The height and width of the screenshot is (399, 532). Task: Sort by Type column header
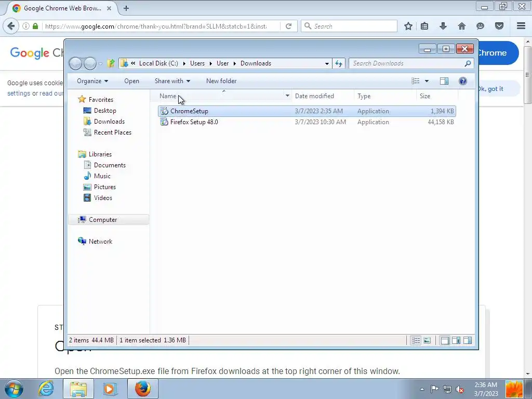[x=364, y=96]
